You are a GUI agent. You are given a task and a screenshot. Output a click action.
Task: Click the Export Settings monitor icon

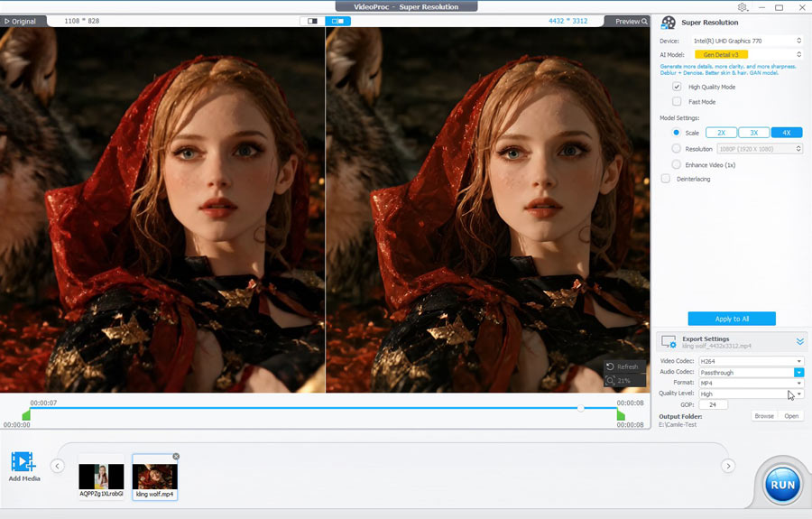669,342
